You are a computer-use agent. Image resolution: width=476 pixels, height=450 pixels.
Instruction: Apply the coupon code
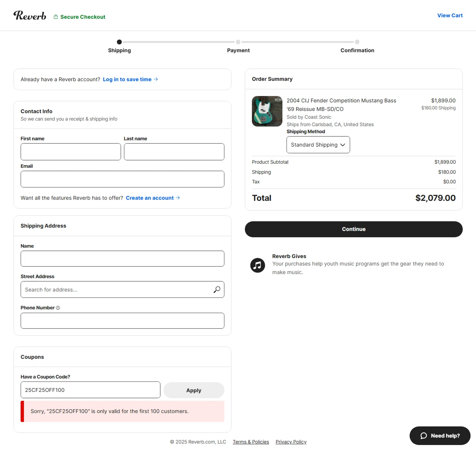(194, 390)
